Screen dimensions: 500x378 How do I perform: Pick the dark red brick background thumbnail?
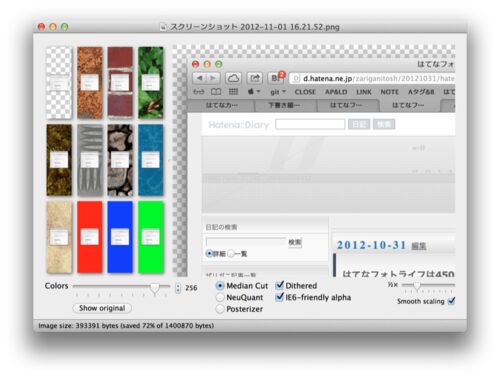(120, 83)
